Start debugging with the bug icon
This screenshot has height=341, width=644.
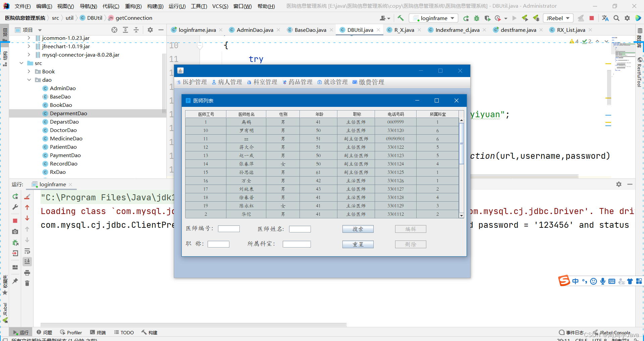tap(477, 18)
